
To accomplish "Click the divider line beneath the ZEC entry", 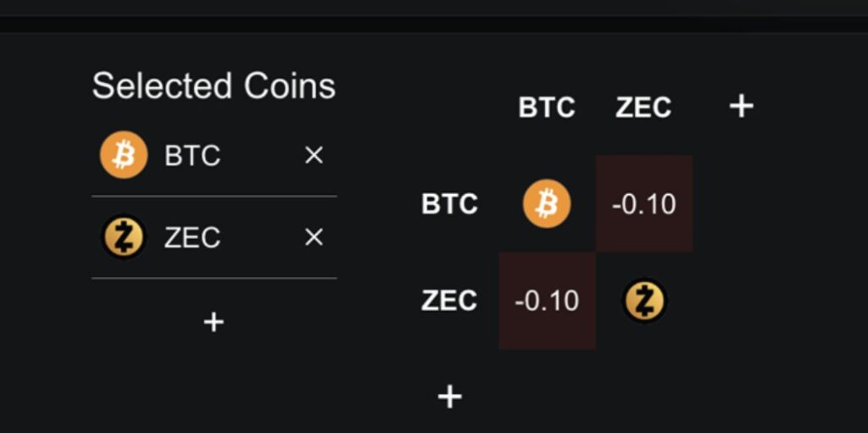I will coord(214,278).
